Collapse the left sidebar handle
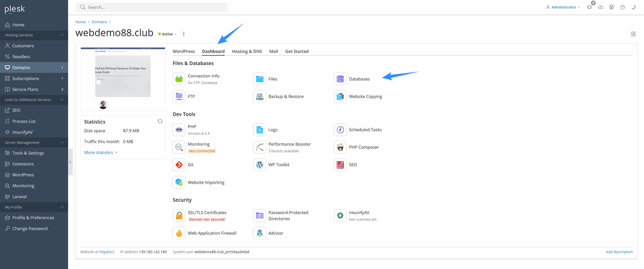This screenshot has width=644, height=269. 70,163
